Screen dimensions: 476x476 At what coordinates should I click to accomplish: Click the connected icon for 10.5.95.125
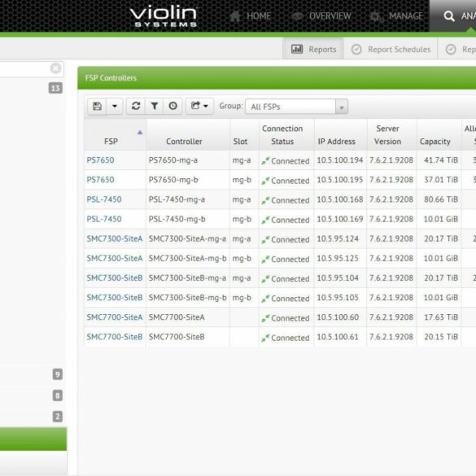click(265, 260)
